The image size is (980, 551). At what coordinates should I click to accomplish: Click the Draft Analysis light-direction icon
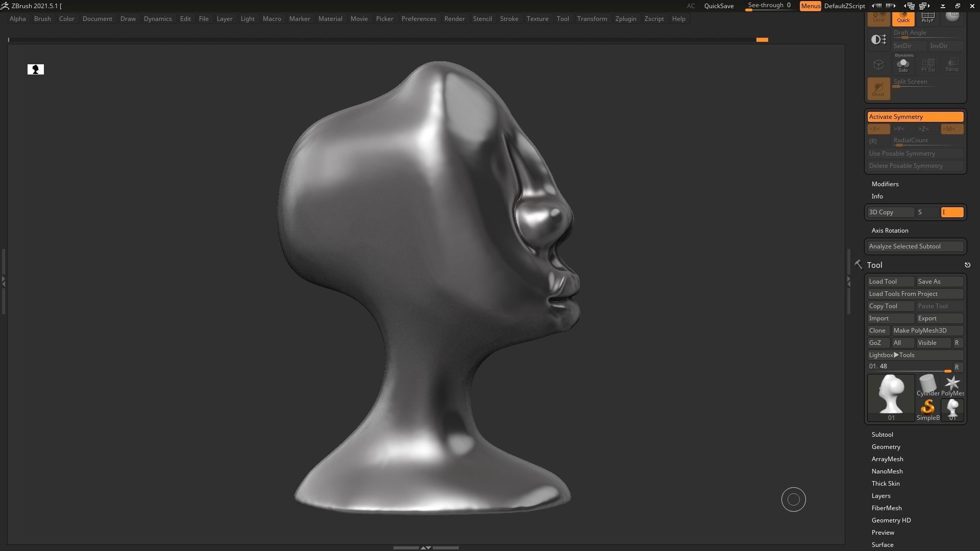click(x=878, y=40)
